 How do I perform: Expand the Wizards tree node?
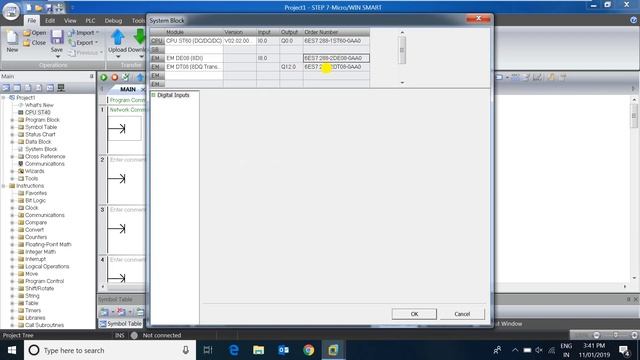click(x=12, y=171)
